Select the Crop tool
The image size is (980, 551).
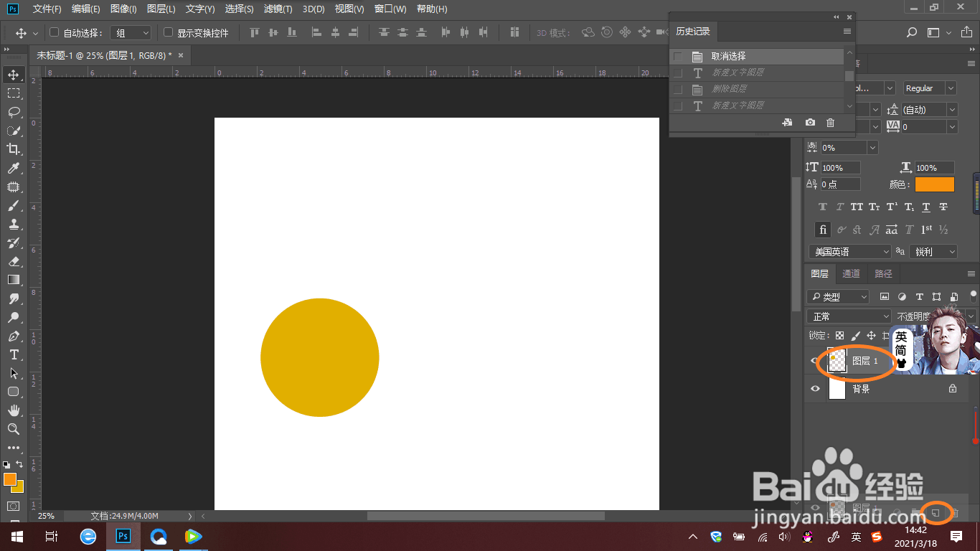point(14,149)
